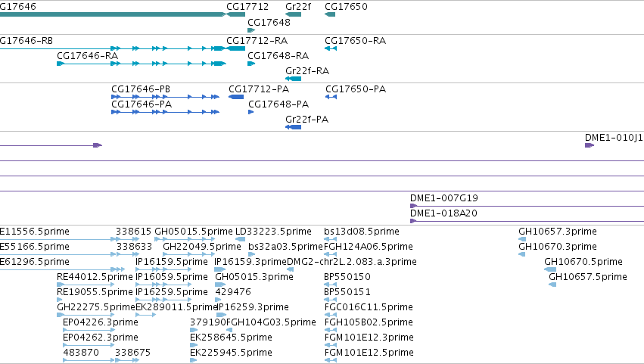This screenshot has height=364, width=644.
Task: Select the Gr22f-PA protein glyph
Action: coord(294,127)
